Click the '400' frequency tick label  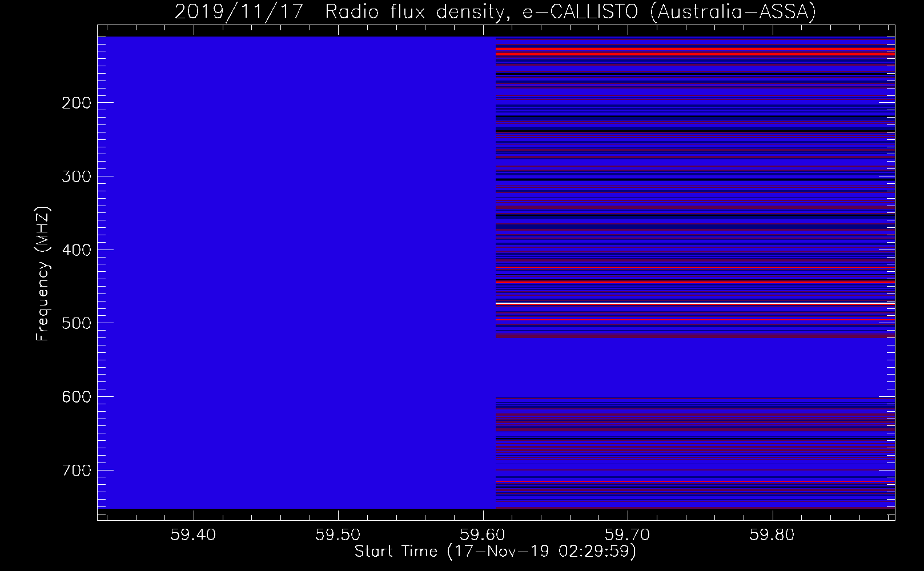click(76, 250)
